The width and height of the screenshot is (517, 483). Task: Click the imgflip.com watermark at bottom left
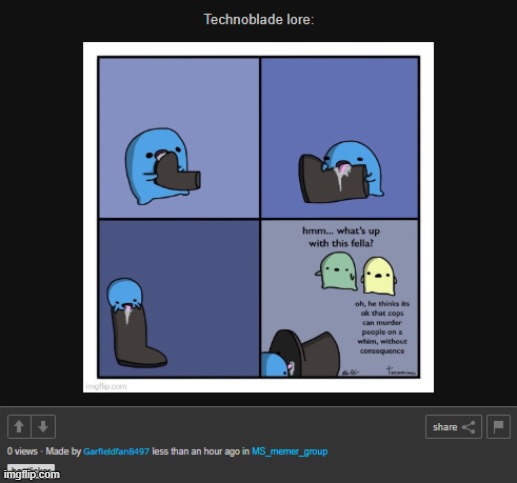point(32,474)
